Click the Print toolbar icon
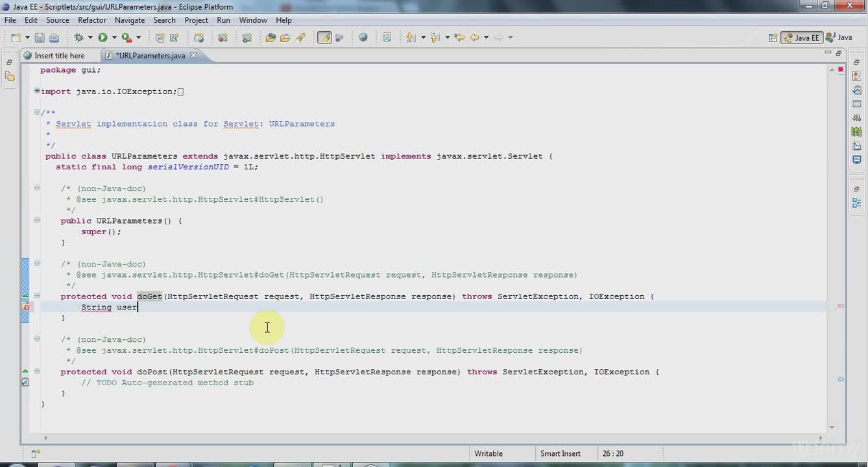This screenshot has width=868, height=467. point(54,38)
